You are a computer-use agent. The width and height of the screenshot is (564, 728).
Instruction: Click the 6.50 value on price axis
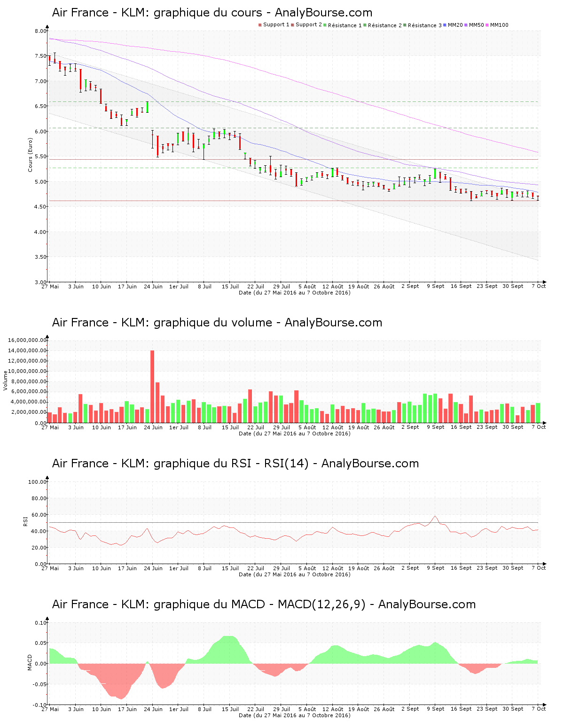pyautogui.click(x=40, y=106)
